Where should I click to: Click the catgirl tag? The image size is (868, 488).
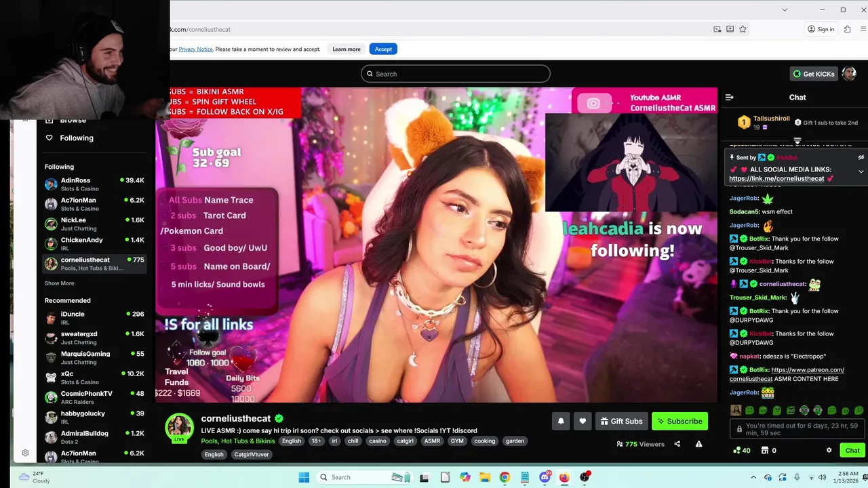point(405,441)
